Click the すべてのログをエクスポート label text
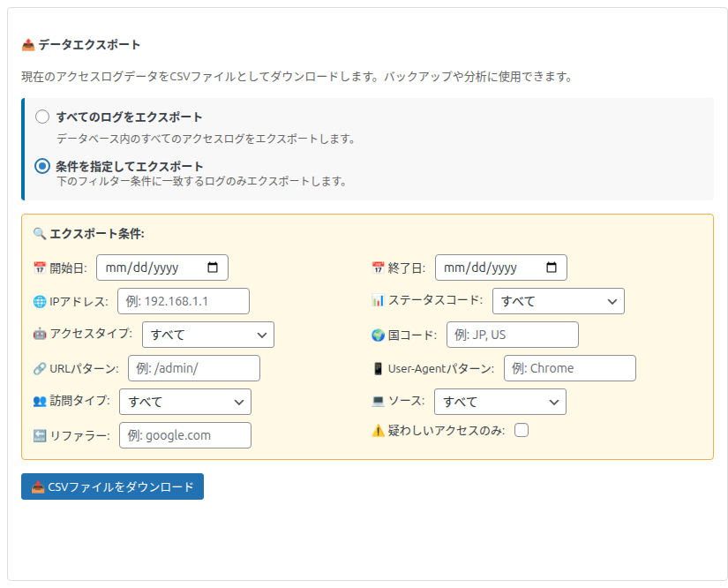Viewport: 728px width, 588px height. [129, 117]
